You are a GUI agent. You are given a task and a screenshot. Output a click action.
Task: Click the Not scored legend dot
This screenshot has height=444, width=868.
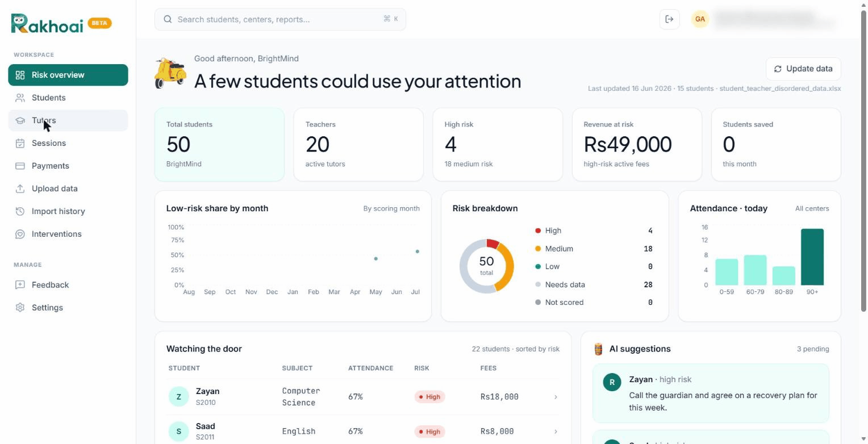click(x=538, y=302)
